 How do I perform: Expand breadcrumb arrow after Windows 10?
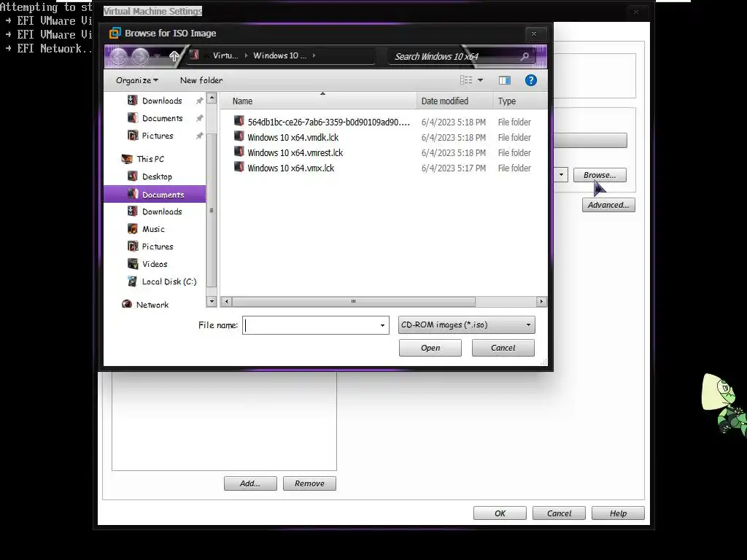[314, 55]
